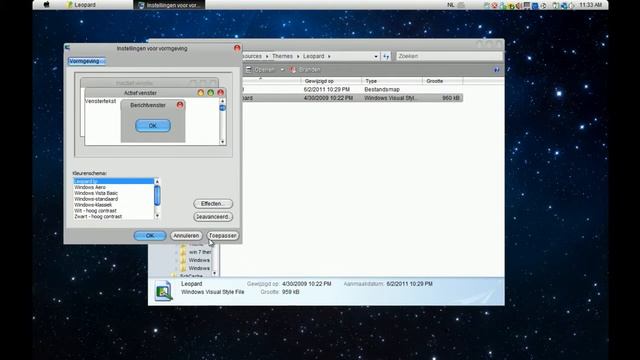Click the Leopard file icon in details pane
The height and width of the screenshot is (360, 640).
click(163, 291)
